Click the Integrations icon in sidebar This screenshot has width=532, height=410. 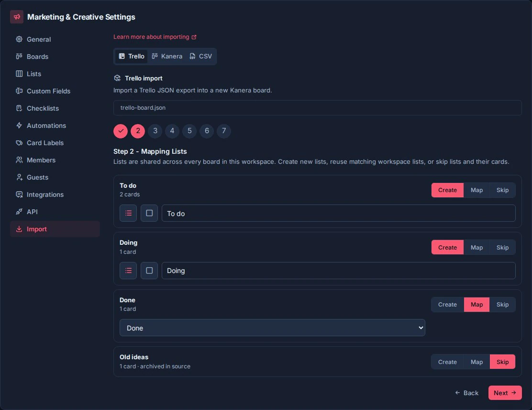point(19,194)
